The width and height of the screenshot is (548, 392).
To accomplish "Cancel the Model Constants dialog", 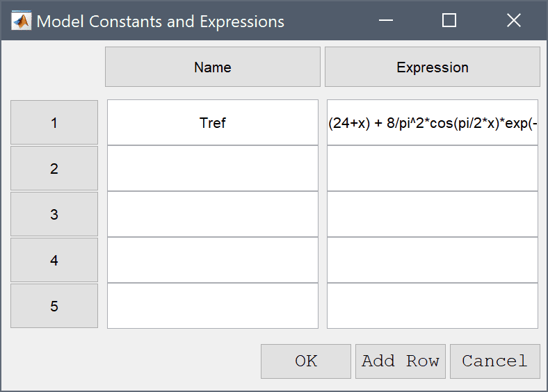I will pos(495,361).
